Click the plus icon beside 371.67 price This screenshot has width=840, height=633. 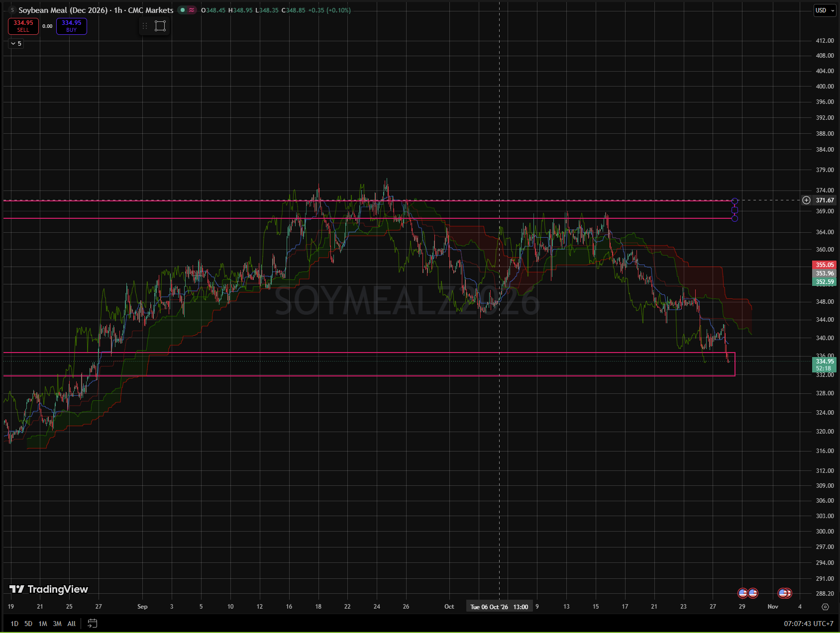(806, 200)
